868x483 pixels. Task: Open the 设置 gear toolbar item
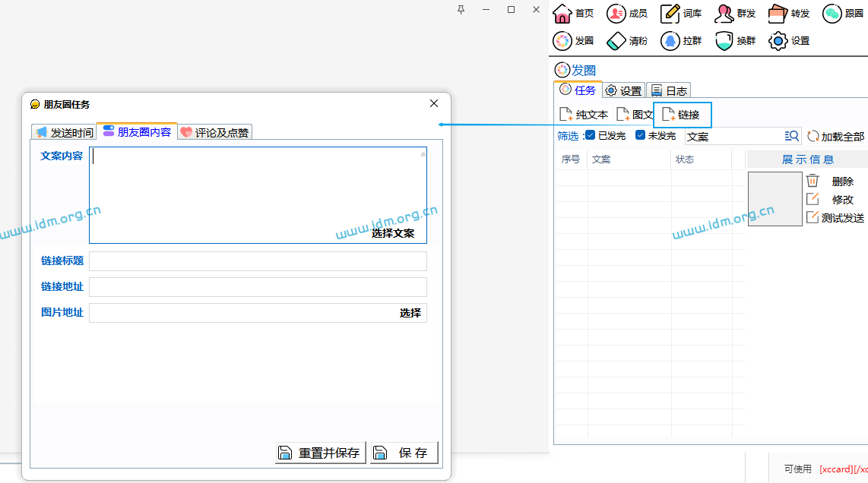pos(790,40)
